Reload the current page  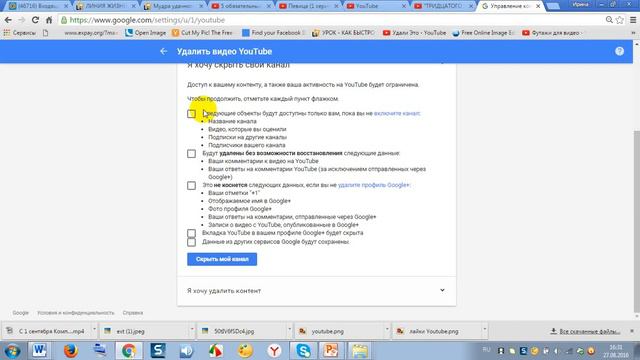[36, 20]
